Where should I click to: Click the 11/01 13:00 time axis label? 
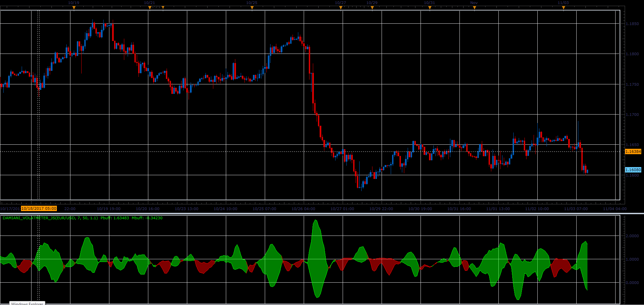tap(498, 209)
